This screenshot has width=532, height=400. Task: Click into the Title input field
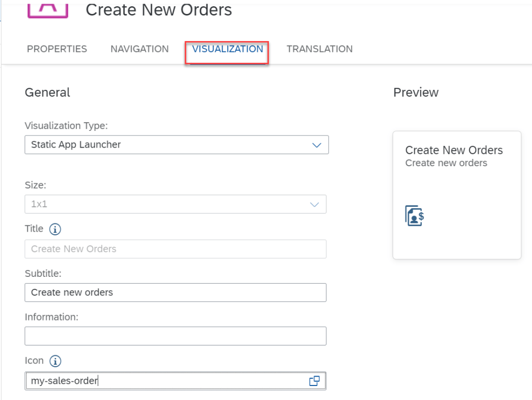[x=175, y=249]
